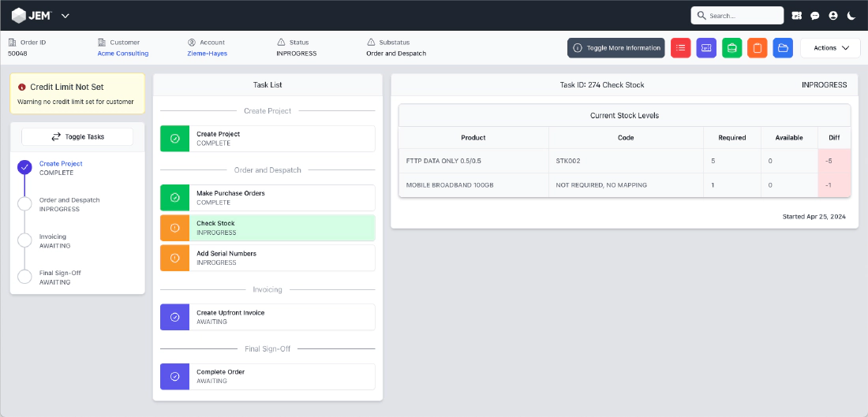Focus the Search input field
The height and width of the screenshot is (417, 868).
point(737,16)
